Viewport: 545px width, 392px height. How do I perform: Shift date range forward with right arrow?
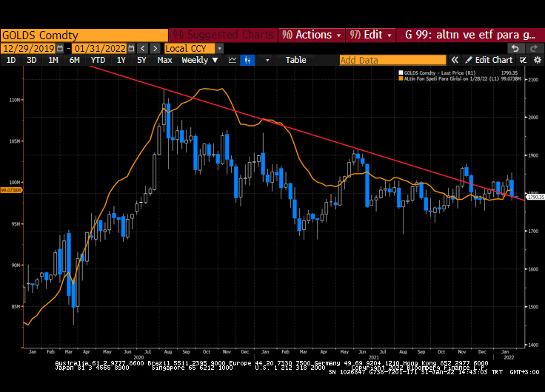(x=155, y=49)
